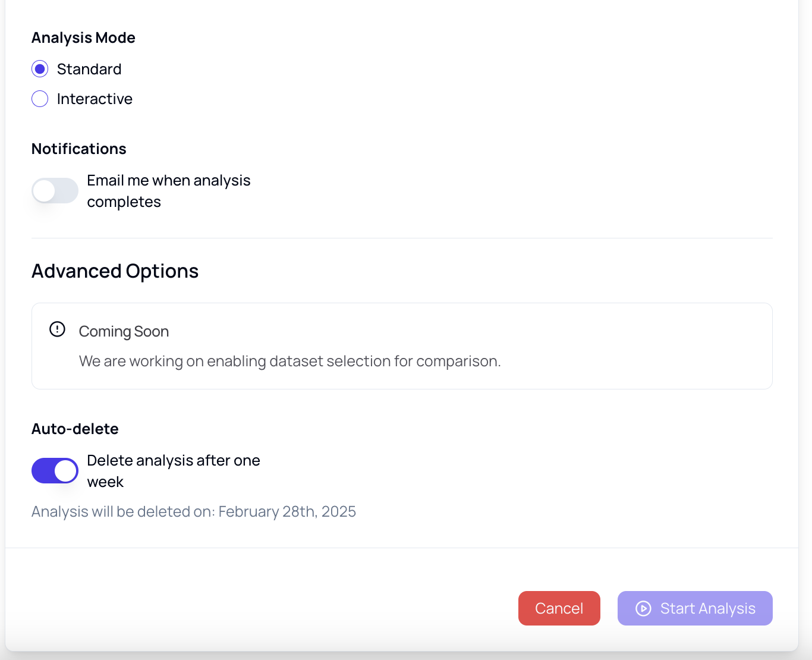The width and height of the screenshot is (812, 660).
Task: Click the Analysis Mode heading
Action: click(x=83, y=37)
